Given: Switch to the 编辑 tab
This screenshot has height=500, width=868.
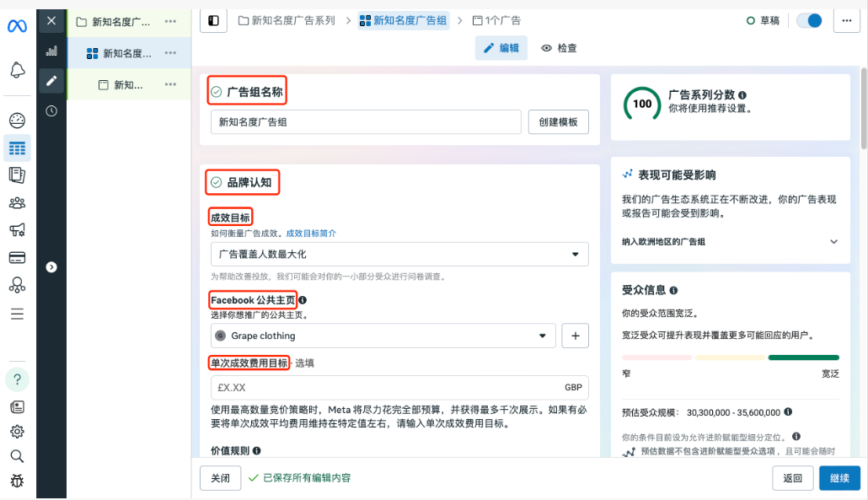Looking at the screenshot, I should coord(501,48).
